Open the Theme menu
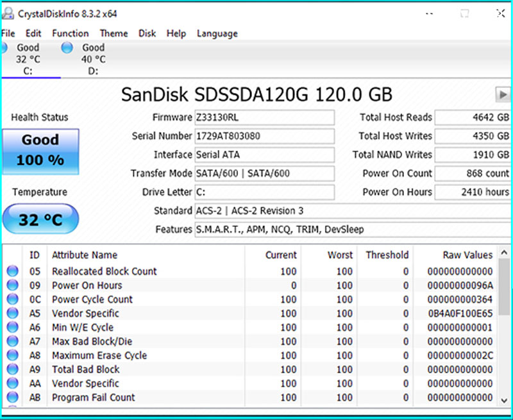 [x=114, y=33]
